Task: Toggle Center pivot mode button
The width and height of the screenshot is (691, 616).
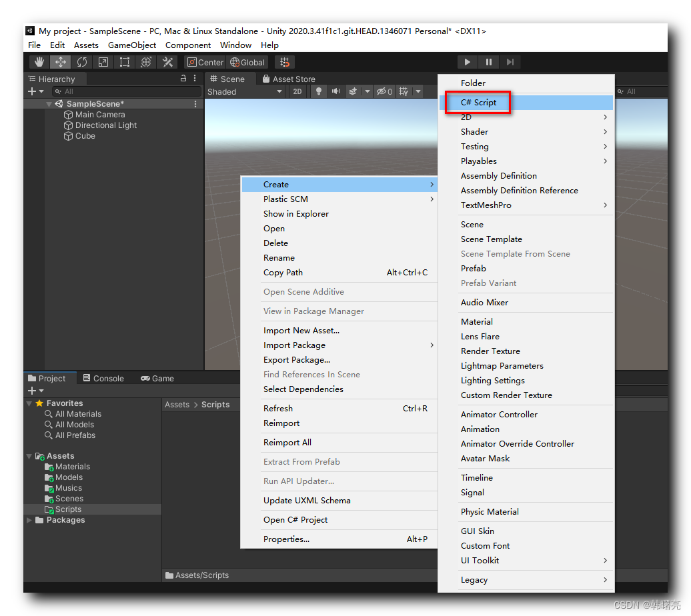Action: pos(205,62)
